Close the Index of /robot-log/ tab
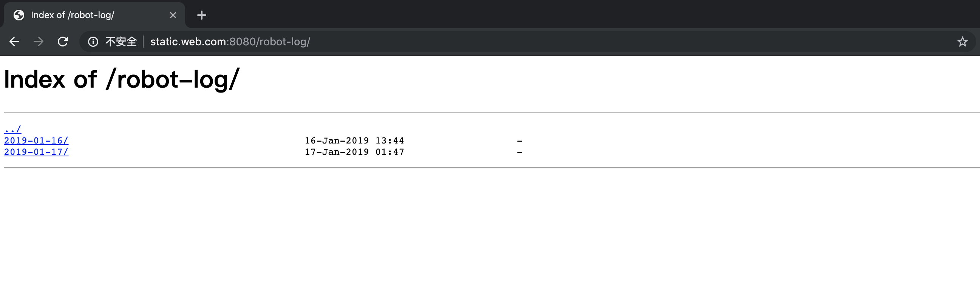The width and height of the screenshot is (980, 287). [x=173, y=15]
